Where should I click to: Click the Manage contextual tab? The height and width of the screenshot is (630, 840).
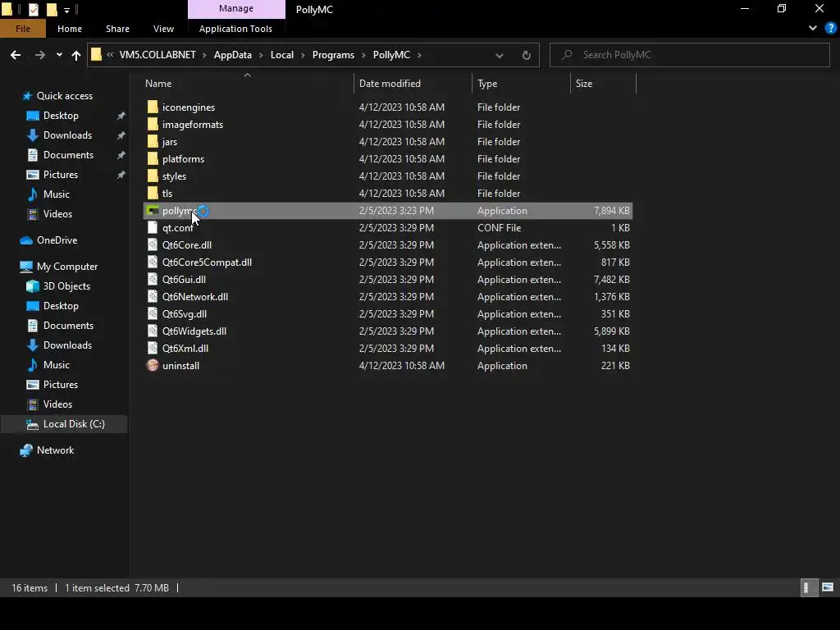tap(236, 9)
